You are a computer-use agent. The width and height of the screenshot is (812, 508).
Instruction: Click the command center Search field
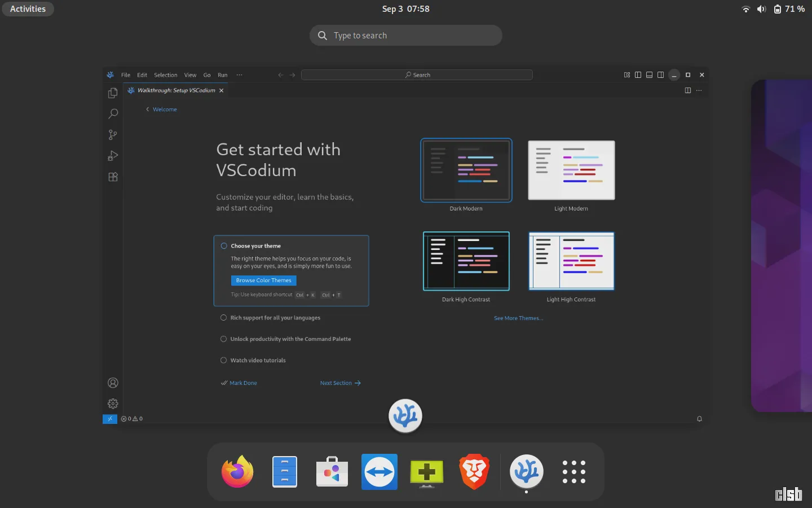[417, 75]
